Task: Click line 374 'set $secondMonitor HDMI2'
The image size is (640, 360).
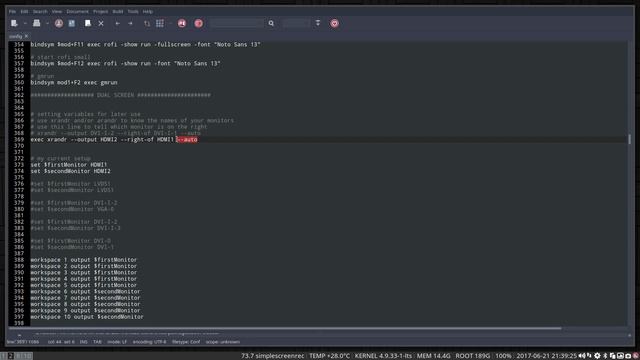Action: point(70,171)
